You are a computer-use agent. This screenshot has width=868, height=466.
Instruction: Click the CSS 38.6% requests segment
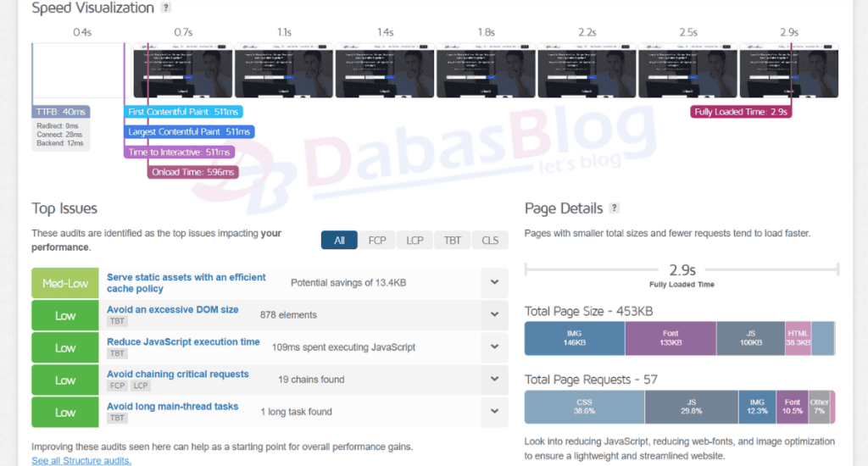pyautogui.click(x=585, y=407)
